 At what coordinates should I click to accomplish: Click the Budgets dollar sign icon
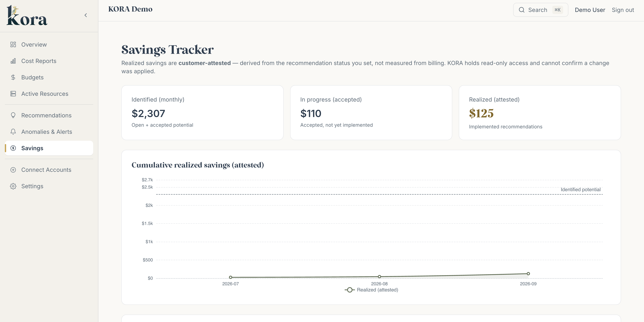13,77
